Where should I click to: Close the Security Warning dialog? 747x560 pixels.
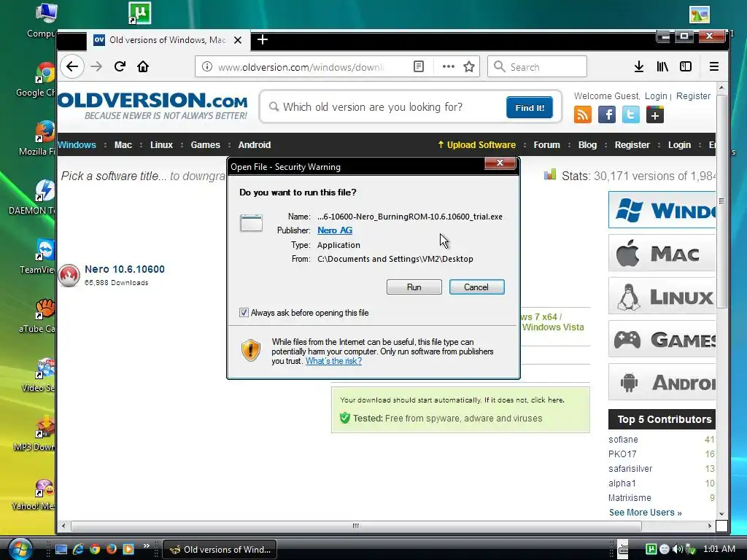(x=500, y=163)
